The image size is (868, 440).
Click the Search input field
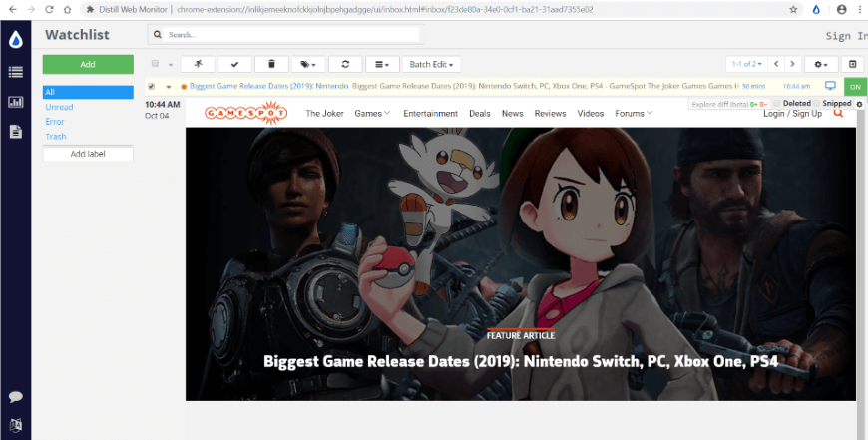click(289, 35)
